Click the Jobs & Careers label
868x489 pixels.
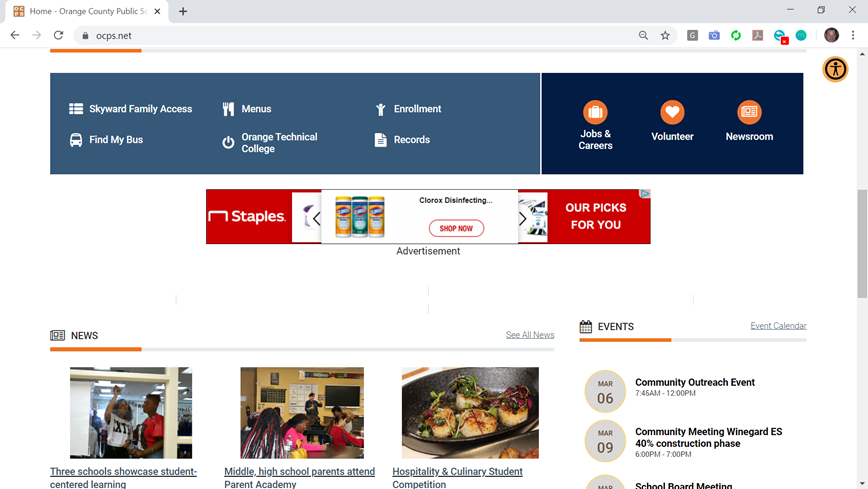pos(595,140)
